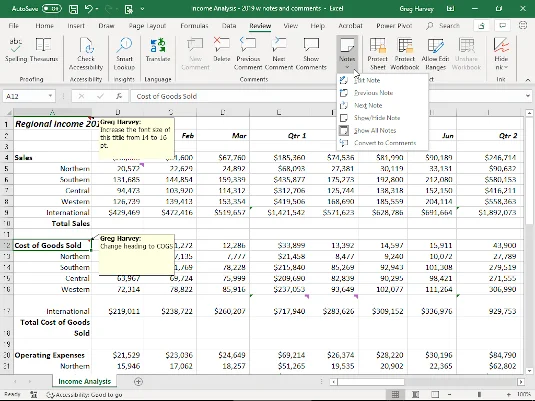The image size is (535, 401).
Task: Click the Name Box showing A12
Action: pos(25,96)
